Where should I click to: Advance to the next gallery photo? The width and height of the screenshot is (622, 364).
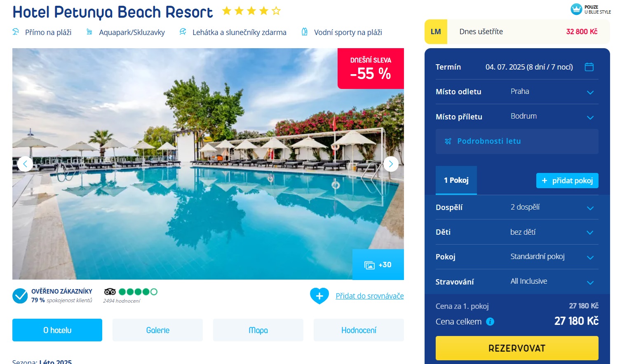[391, 164]
